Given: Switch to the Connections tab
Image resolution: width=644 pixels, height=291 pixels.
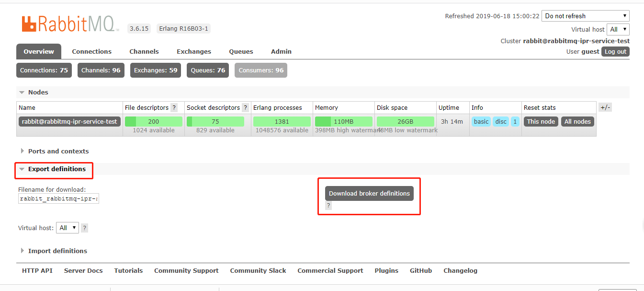Looking at the screenshot, I should [x=92, y=51].
